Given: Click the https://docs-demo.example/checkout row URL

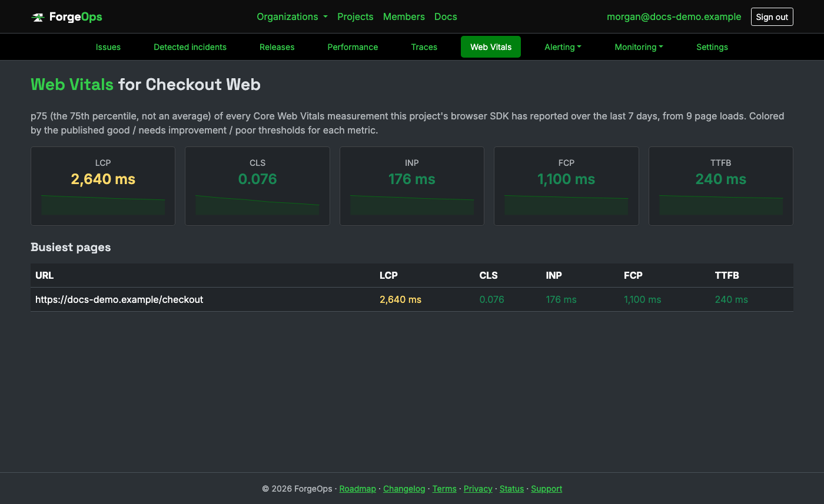Looking at the screenshot, I should coord(119,299).
